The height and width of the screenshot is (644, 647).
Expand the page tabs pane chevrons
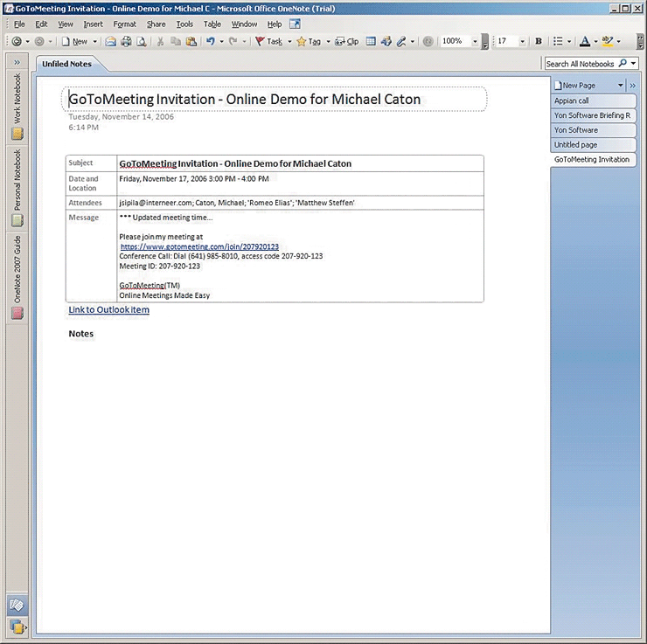(x=633, y=86)
